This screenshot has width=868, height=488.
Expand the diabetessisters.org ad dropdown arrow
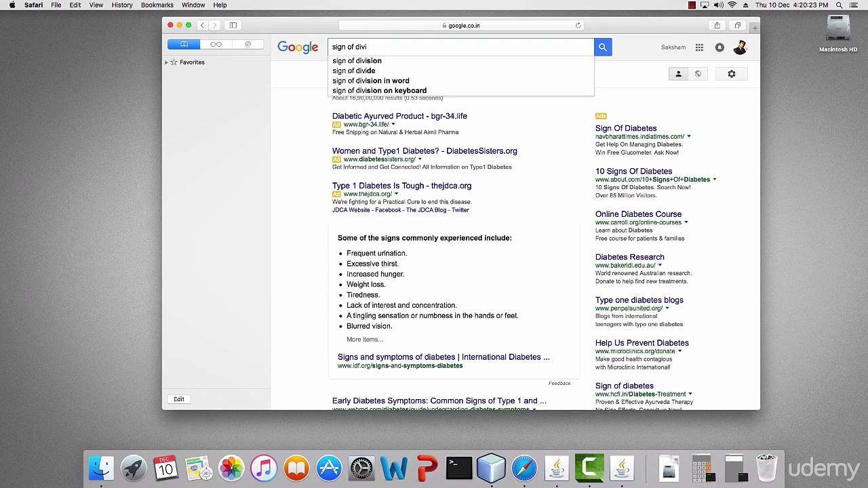[420, 159]
